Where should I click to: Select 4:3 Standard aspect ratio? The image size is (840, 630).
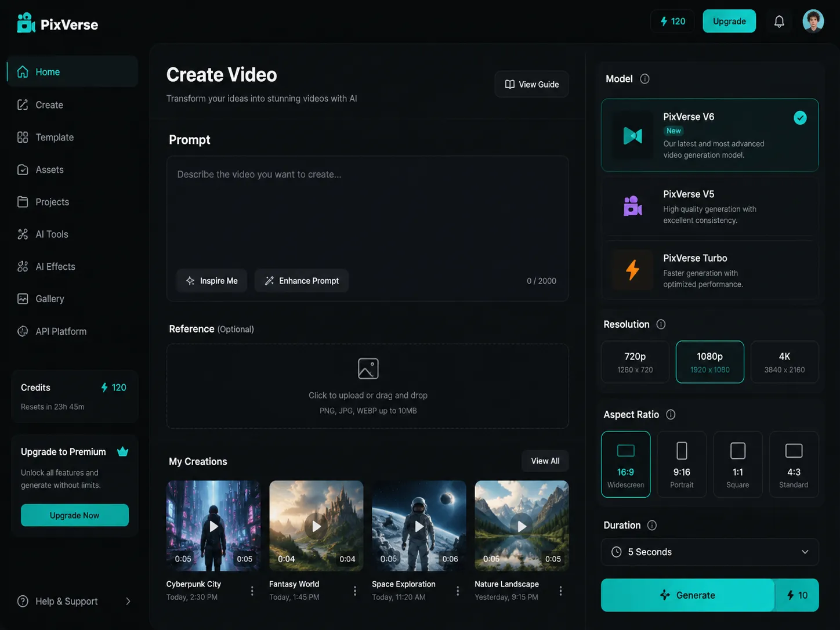point(794,464)
